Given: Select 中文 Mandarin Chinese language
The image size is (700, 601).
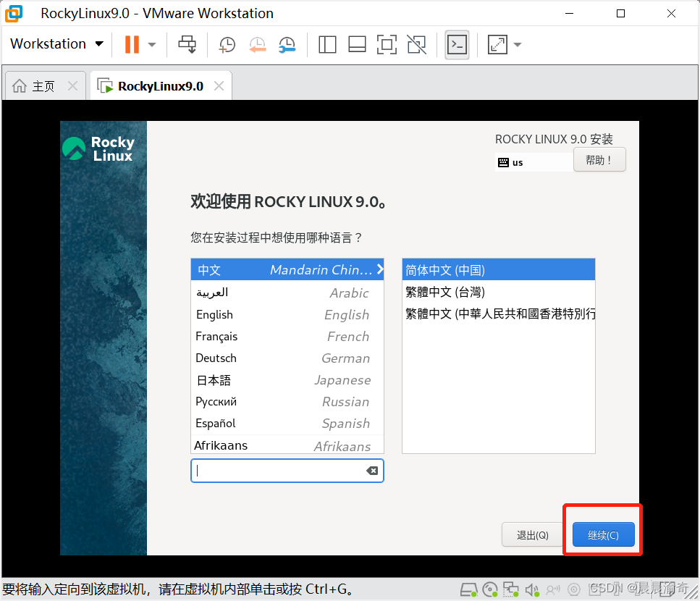Looking at the screenshot, I should [287, 269].
